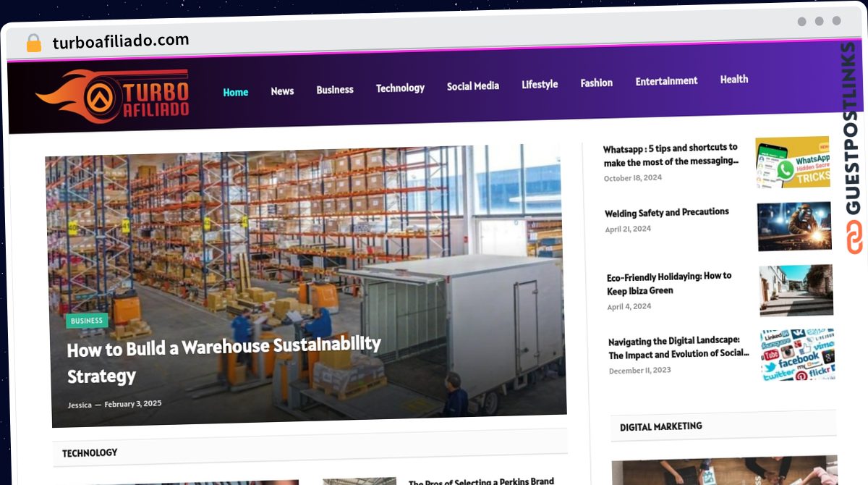This screenshot has width=868, height=485.
Task: Read 'Welding Safety and Precautions' article
Action: pyautogui.click(x=667, y=213)
